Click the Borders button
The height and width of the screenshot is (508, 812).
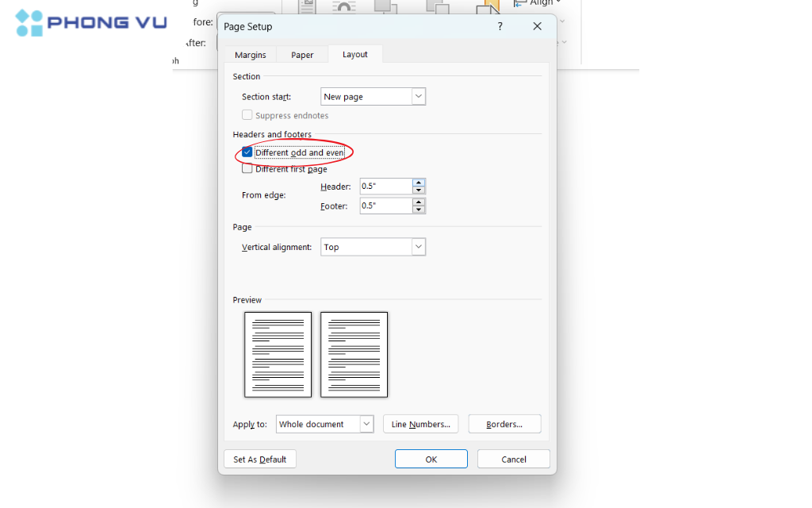tap(504, 424)
